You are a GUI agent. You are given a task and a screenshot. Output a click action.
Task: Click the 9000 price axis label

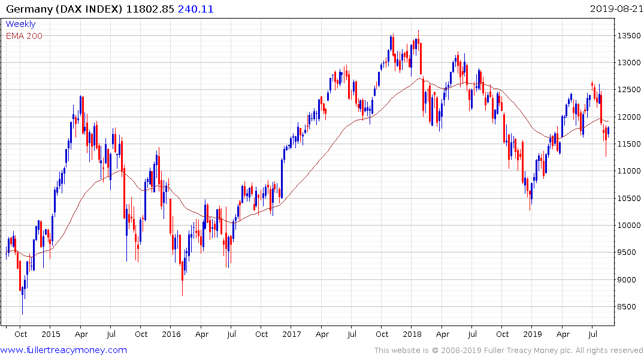(627, 280)
